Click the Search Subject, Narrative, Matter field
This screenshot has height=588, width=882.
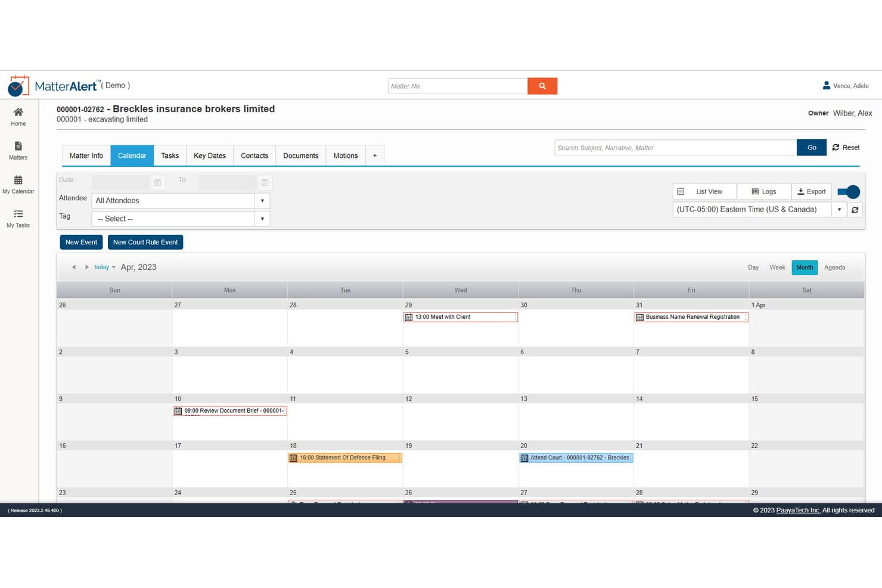(676, 148)
